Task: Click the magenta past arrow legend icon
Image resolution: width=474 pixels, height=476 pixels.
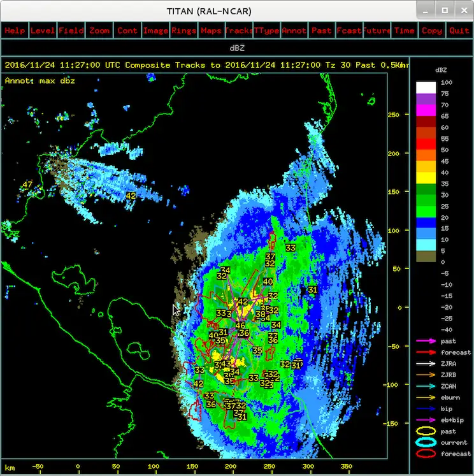Action: [x=426, y=341]
